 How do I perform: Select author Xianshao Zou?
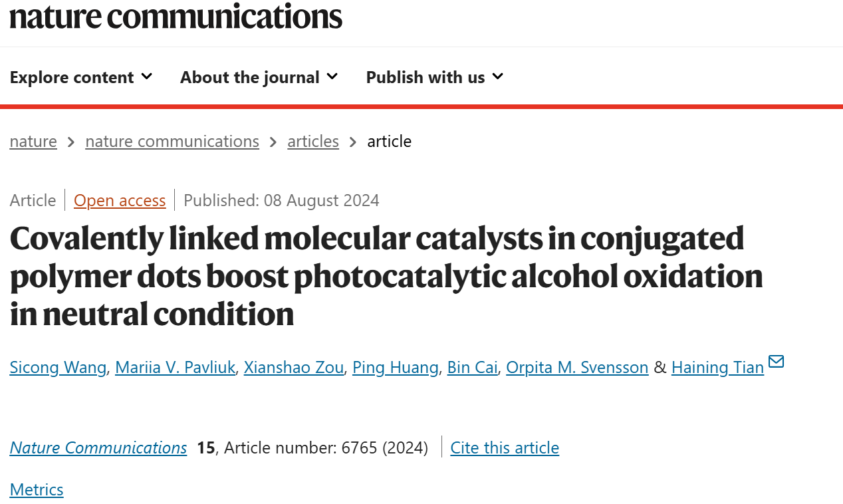pos(294,367)
